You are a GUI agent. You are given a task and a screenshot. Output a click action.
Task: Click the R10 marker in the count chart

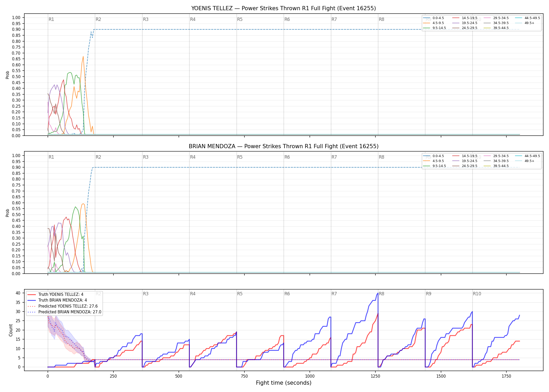pyautogui.click(x=477, y=294)
